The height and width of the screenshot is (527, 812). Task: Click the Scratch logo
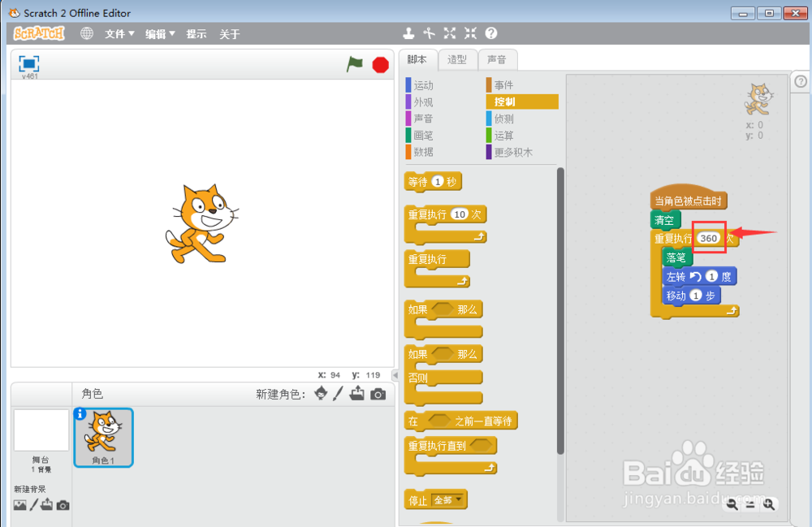39,33
